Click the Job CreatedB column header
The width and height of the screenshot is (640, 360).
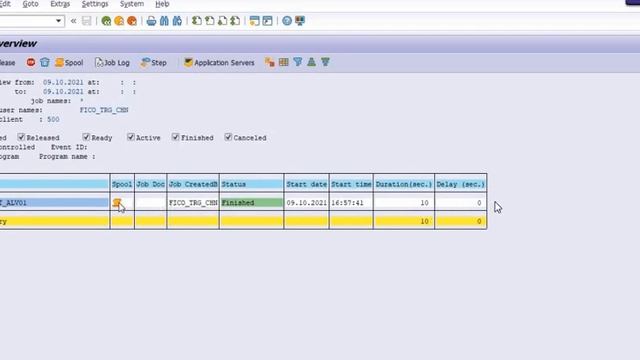click(193, 184)
